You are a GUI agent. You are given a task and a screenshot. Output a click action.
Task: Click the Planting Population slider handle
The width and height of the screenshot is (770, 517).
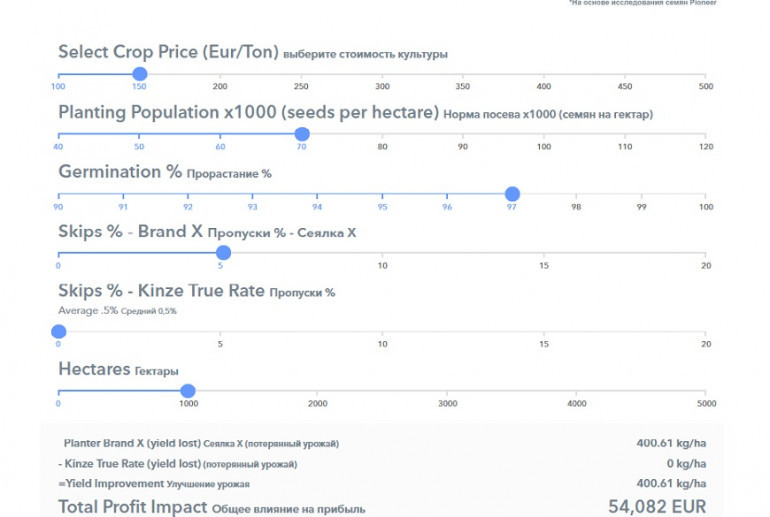point(302,134)
